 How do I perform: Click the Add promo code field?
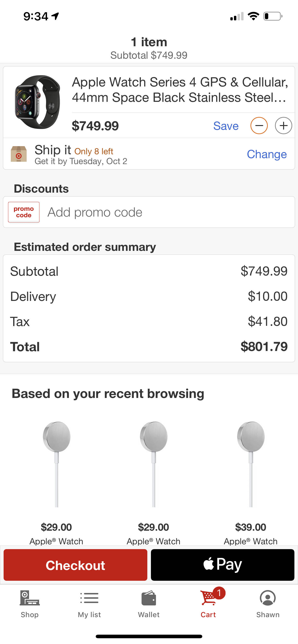point(149,212)
